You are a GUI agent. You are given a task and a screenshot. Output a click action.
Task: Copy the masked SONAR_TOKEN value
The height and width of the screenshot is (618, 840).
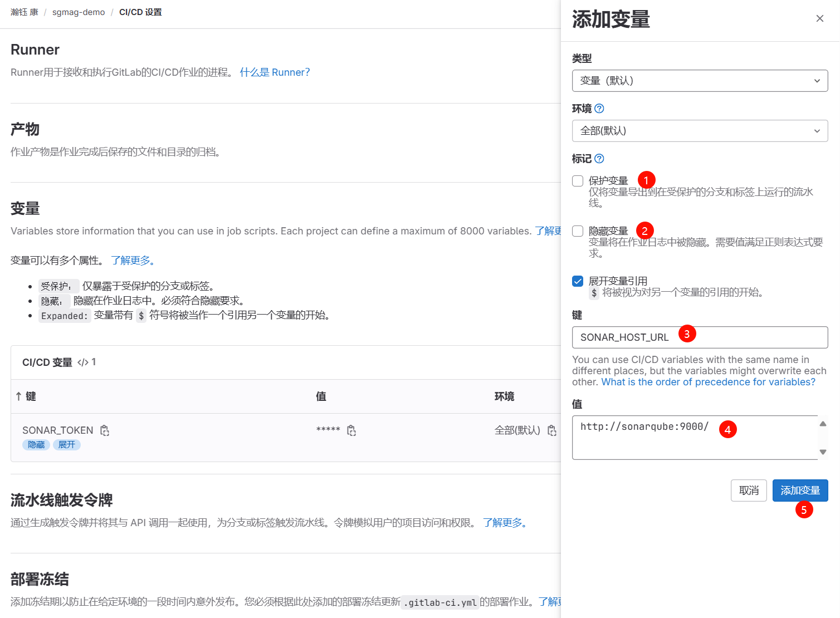point(351,430)
